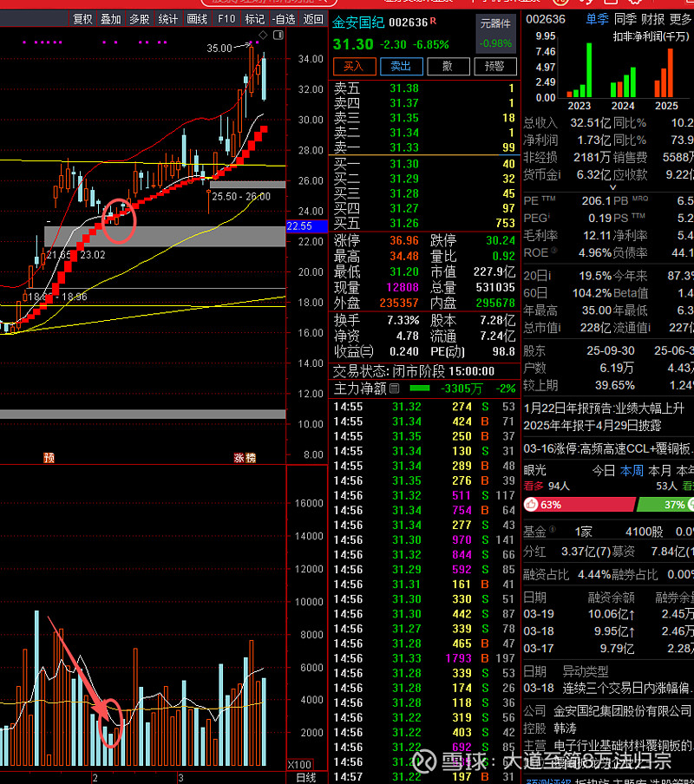This screenshot has width=694, height=784.
Task: Open the 财报 financial report tab
Action: point(652,19)
